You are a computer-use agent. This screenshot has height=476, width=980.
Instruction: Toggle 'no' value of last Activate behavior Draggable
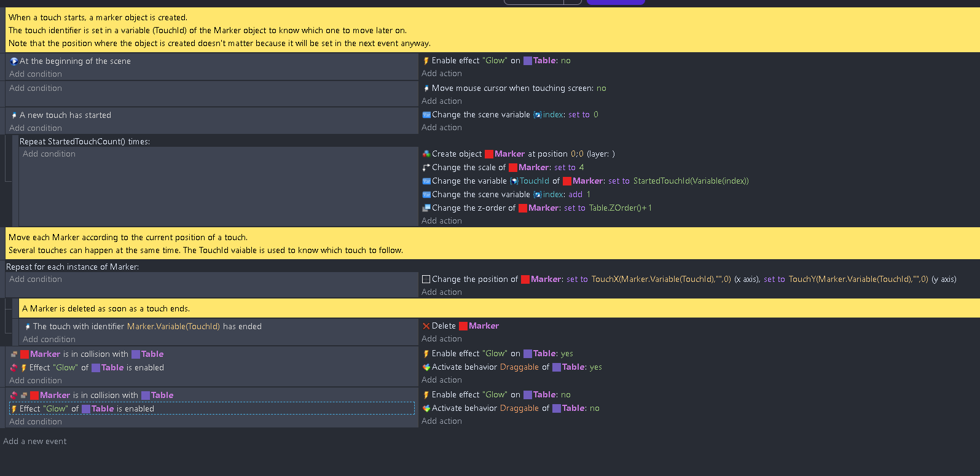pyautogui.click(x=594, y=408)
